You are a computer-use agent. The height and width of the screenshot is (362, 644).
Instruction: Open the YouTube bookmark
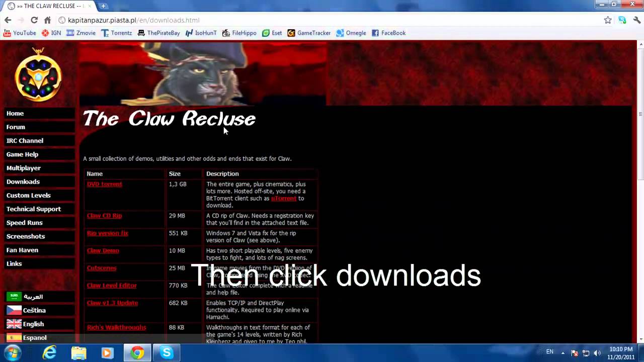pos(20,33)
